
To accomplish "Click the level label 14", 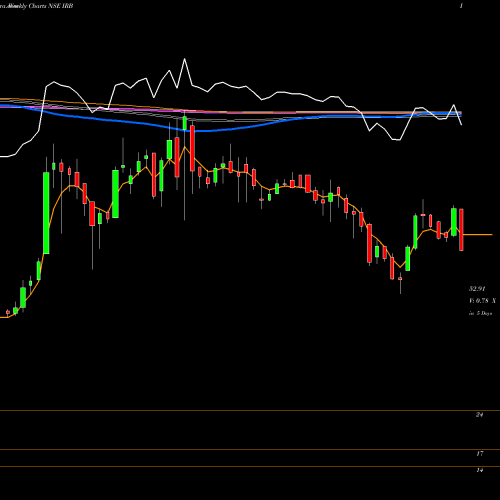I will (x=479, y=470).
